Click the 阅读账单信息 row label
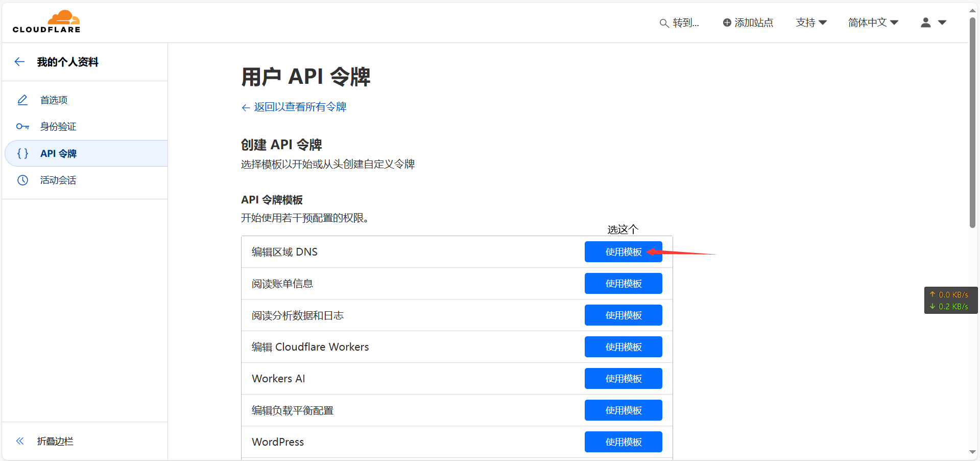Image resolution: width=980 pixels, height=461 pixels. pos(282,284)
